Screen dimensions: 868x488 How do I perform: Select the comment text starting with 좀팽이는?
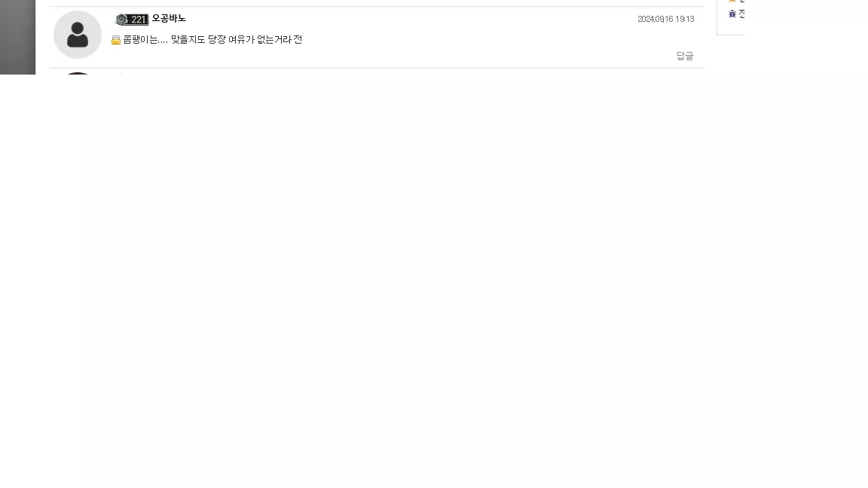(212, 40)
